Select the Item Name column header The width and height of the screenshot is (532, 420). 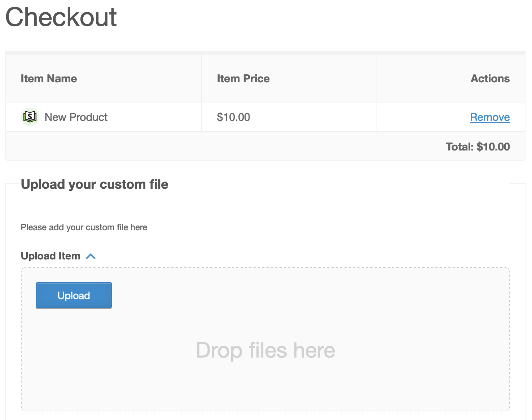[49, 78]
